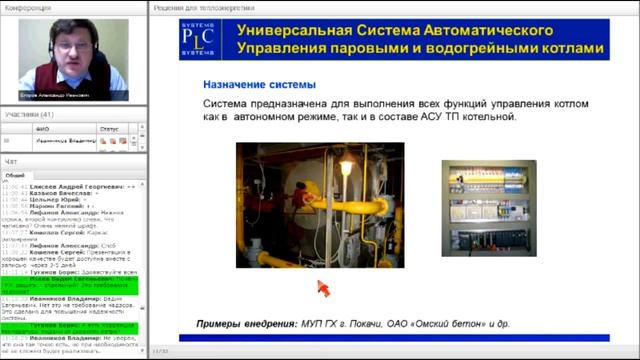Click the Конференция panel header

click(73, 8)
